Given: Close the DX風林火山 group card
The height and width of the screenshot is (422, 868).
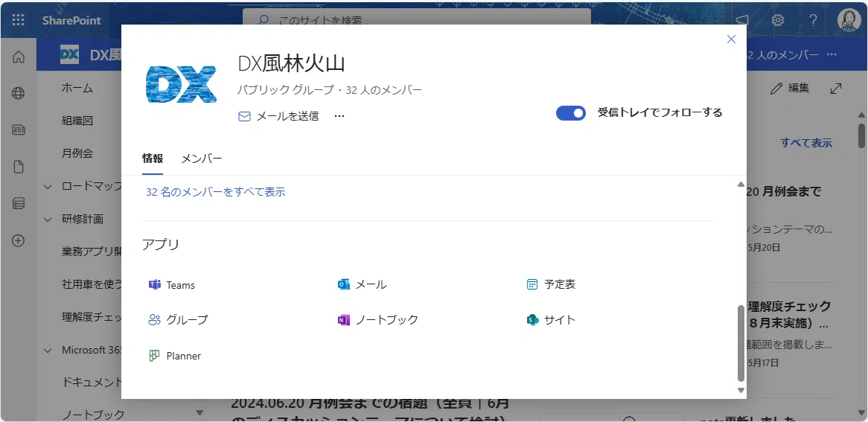Looking at the screenshot, I should 731,39.
